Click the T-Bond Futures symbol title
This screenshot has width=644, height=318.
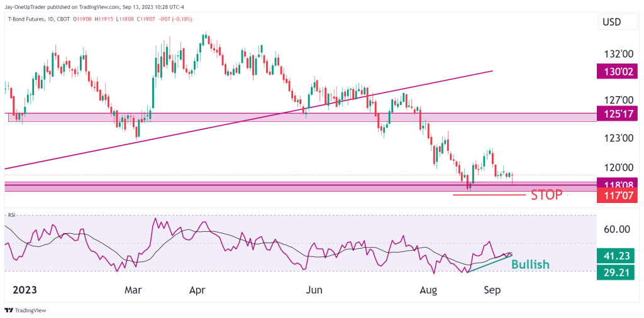(x=25, y=19)
